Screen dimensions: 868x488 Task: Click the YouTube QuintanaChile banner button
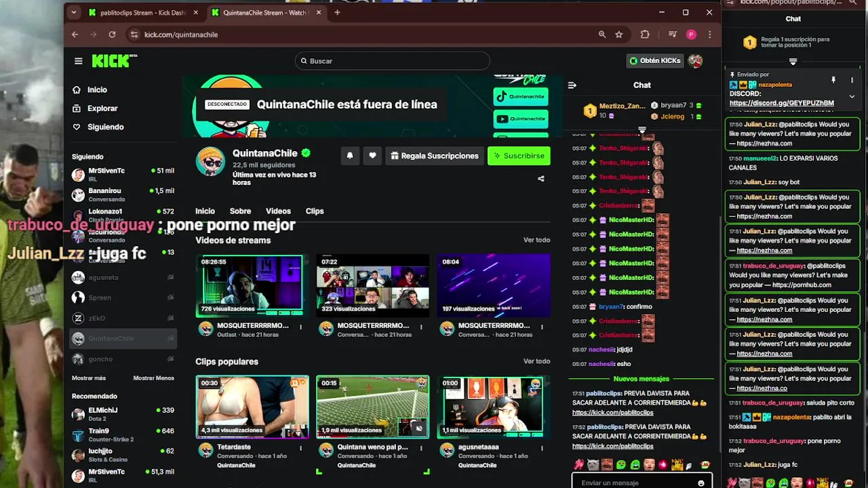coord(521,119)
